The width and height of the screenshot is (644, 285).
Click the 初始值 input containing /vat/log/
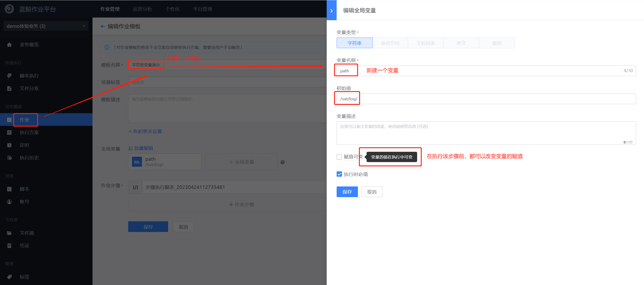point(486,99)
